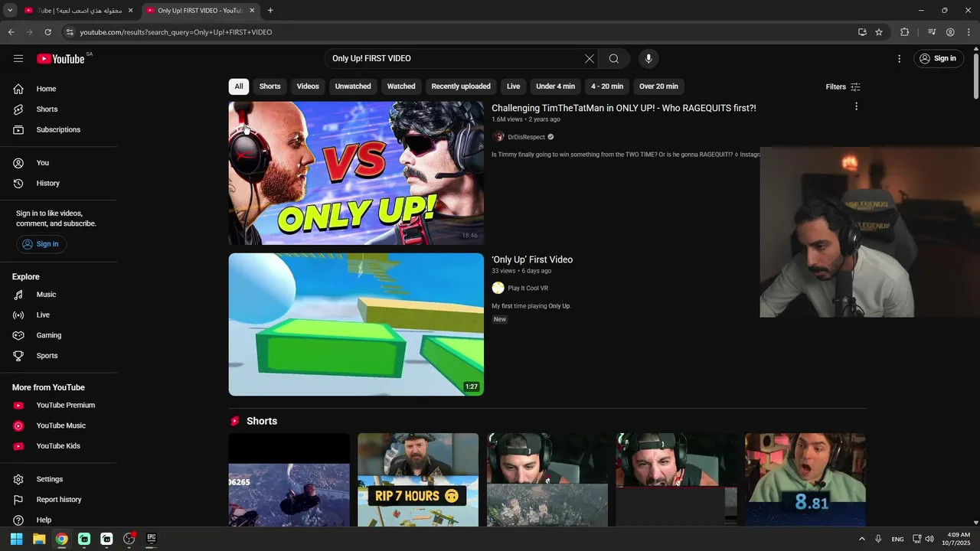This screenshot has width=980, height=551.
Task: Reload the page with the browser refresh button
Action: [x=47, y=32]
